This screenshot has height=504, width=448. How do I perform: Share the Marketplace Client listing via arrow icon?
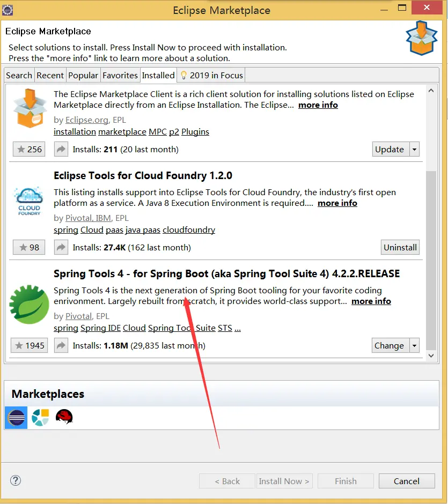(61, 149)
